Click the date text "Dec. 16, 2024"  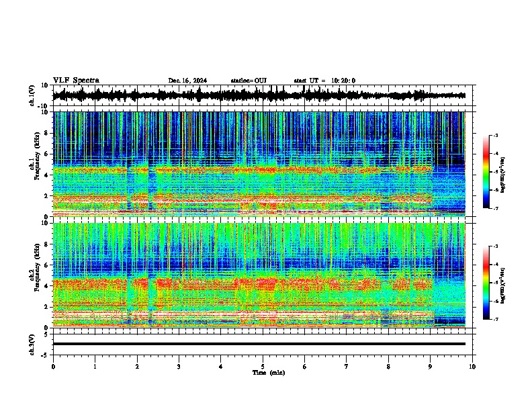point(187,81)
